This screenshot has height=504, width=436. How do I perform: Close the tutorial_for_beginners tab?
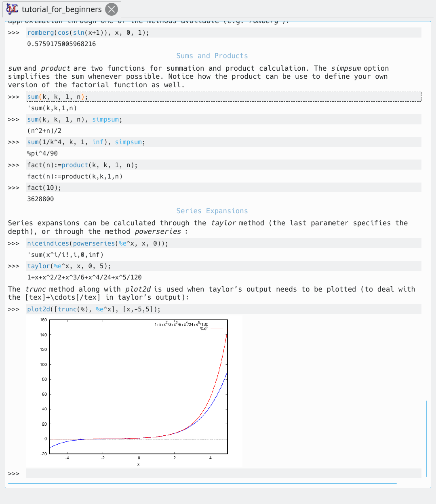click(x=112, y=9)
